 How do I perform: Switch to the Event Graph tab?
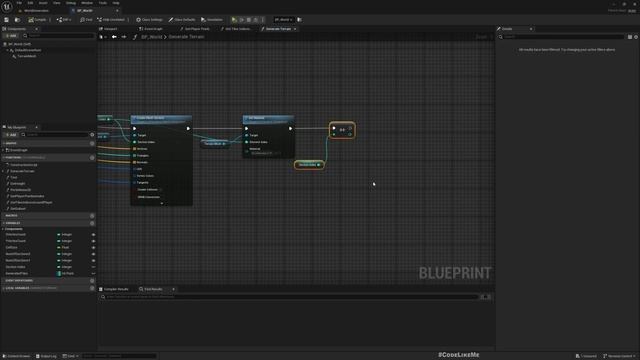click(x=151, y=29)
